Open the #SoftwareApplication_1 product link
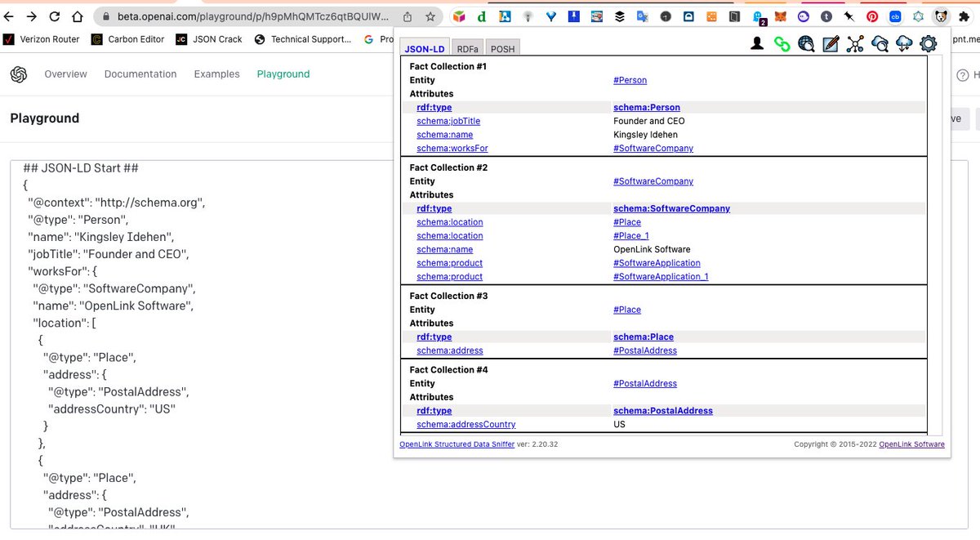 [661, 277]
